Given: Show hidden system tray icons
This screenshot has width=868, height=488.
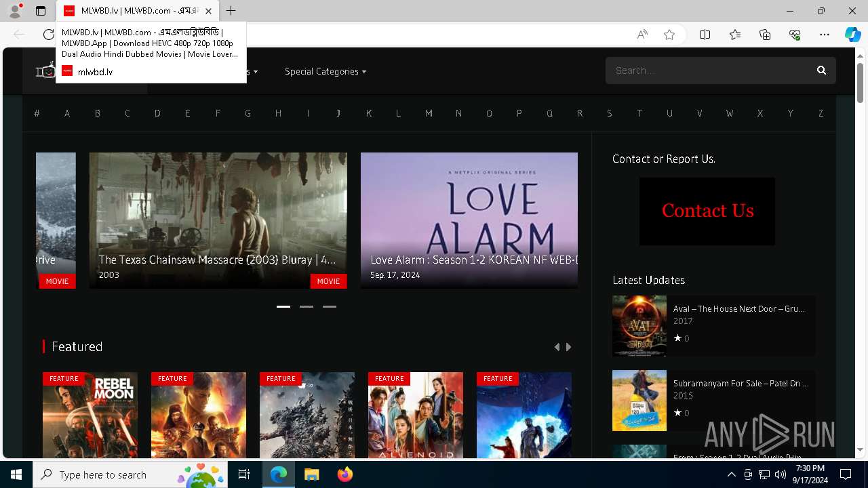Looking at the screenshot, I should coord(732,474).
